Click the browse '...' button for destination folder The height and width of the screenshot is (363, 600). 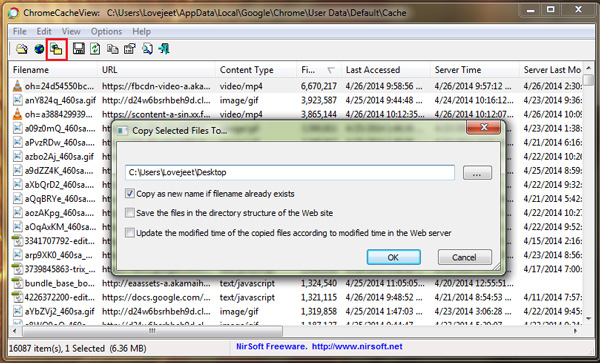[477, 173]
